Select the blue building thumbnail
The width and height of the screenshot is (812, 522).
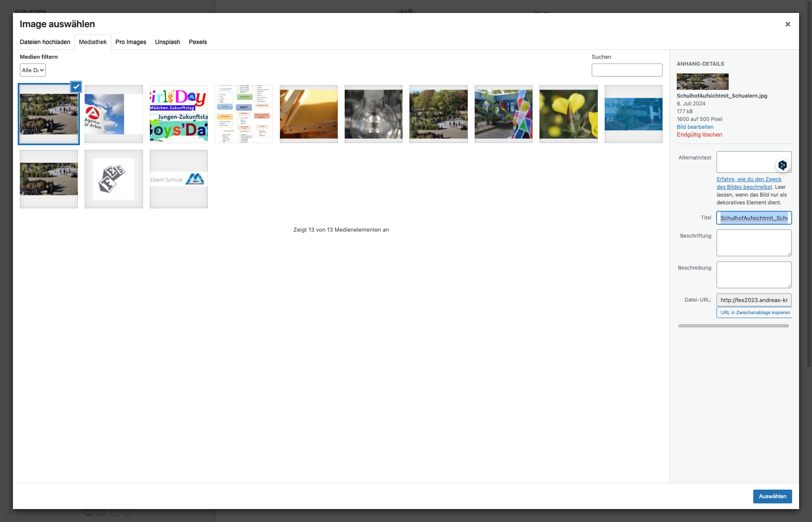point(634,114)
